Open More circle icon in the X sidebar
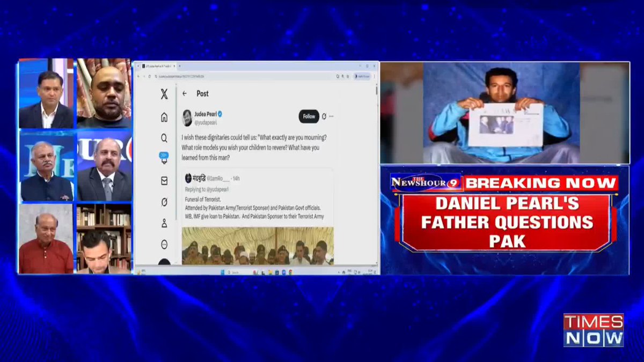The image size is (644, 362). (x=164, y=245)
